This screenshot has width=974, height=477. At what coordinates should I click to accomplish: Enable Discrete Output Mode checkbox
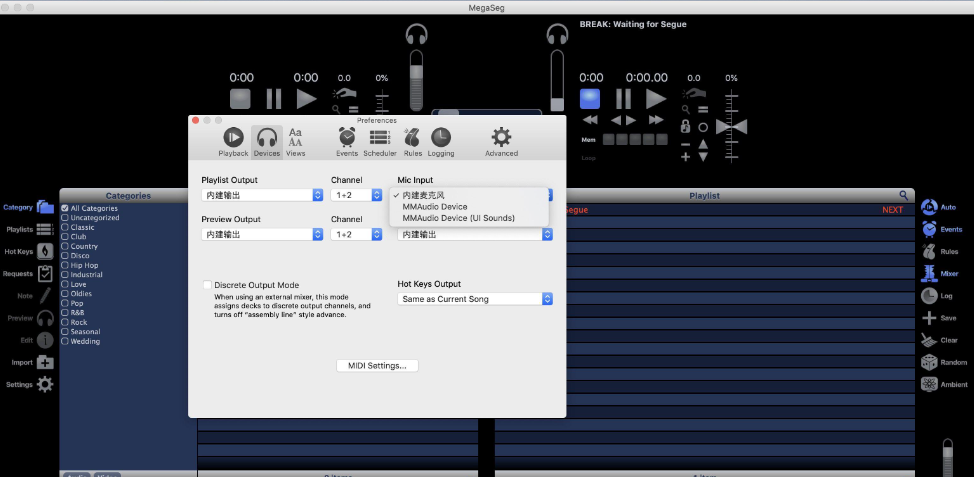[x=207, y=285]
